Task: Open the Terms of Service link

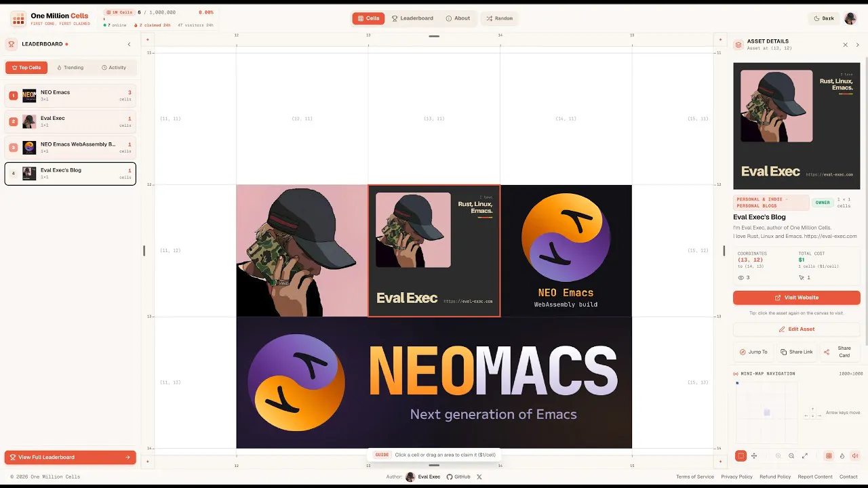Action: point(695,476)
